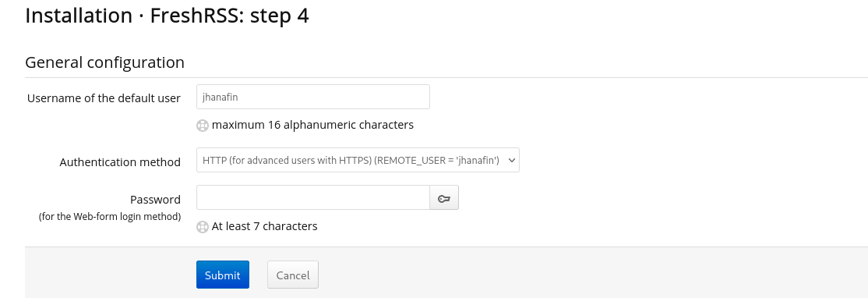The height and width of the screenshot is (298, 868).
Task: Click the username of the default user field
Action: [312, 97]
